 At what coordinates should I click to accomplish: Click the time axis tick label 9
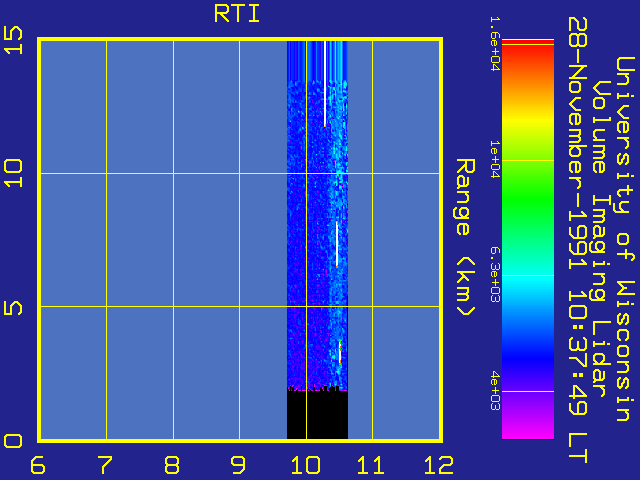pyautogui.click(x=238, y=465)
